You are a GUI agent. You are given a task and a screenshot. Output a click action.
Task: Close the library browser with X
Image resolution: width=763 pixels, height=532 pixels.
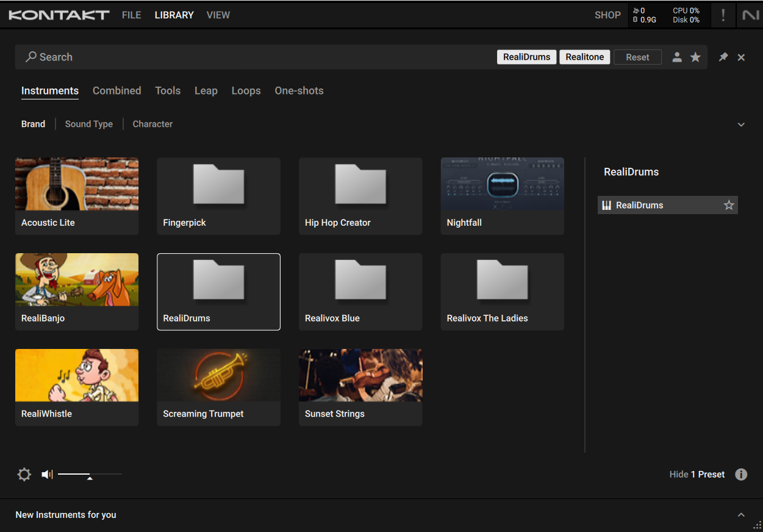pyautogui.click(x=741, y=57)
